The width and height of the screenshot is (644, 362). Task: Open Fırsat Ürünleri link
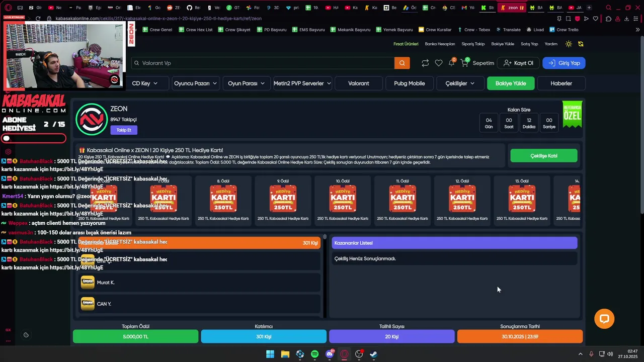coord(406,44)
